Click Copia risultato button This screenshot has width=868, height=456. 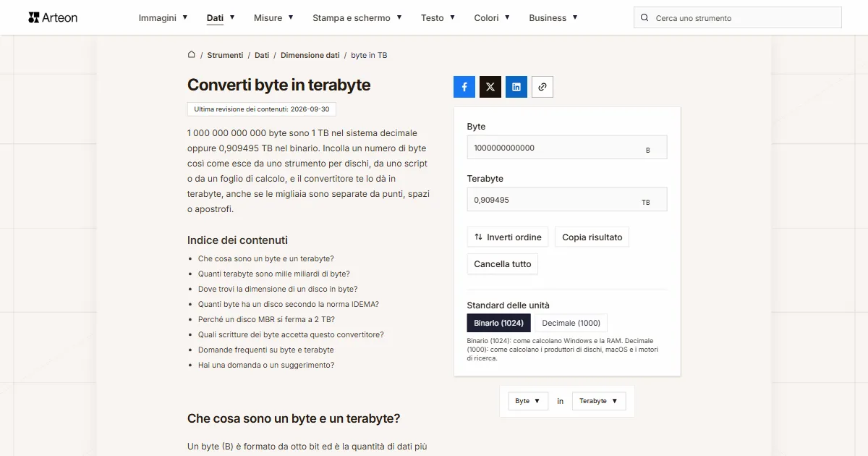point(592,237)
